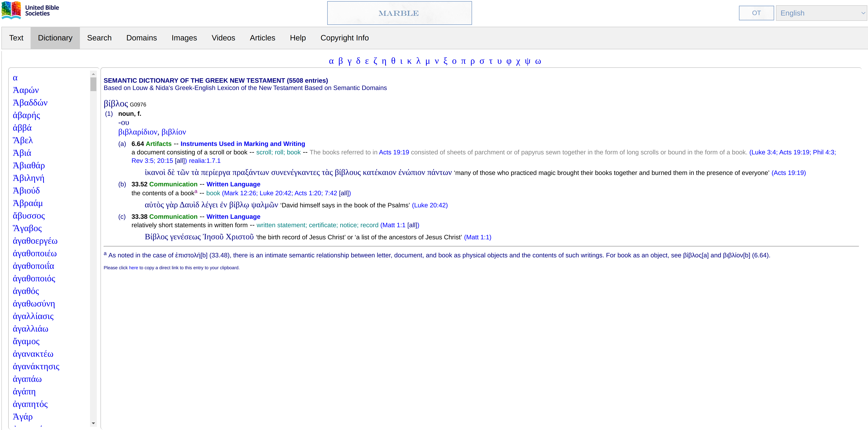Open the Search section

tap(99, 38)
